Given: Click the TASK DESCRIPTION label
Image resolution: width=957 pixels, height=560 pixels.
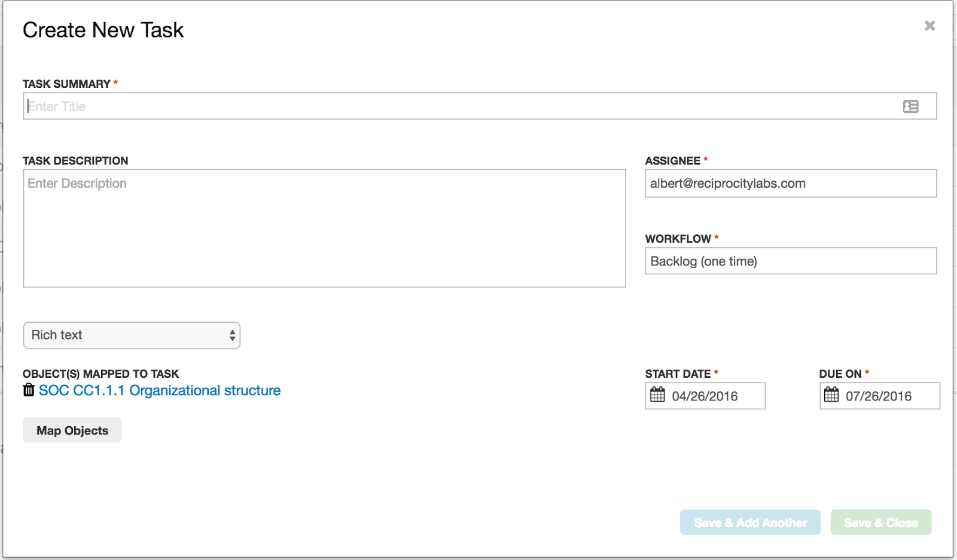Looking at the screenshot, I should [x=75, y=161].
